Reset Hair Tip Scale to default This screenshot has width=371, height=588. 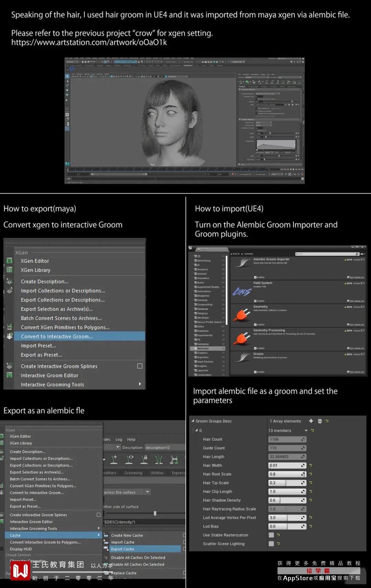pyautogui.click(x=311, y=483)
